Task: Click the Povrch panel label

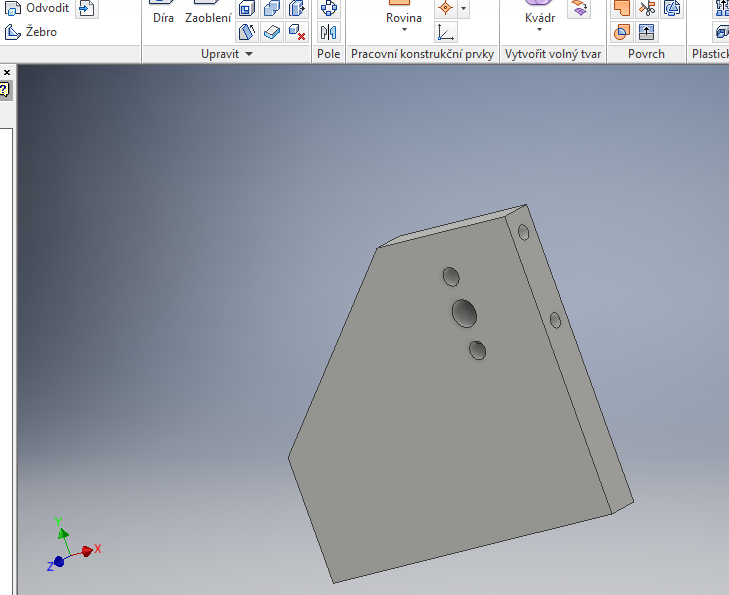Action: [x=646, y=54]
